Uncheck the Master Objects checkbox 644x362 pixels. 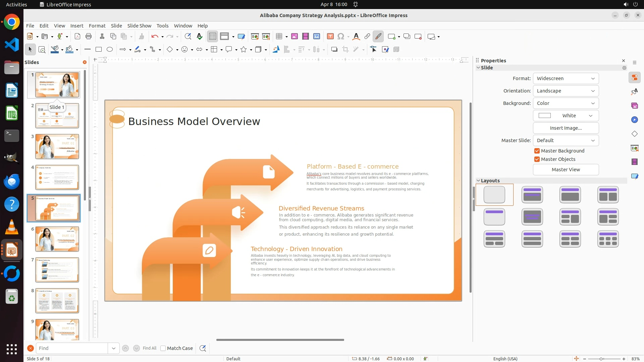pos(537,159)
